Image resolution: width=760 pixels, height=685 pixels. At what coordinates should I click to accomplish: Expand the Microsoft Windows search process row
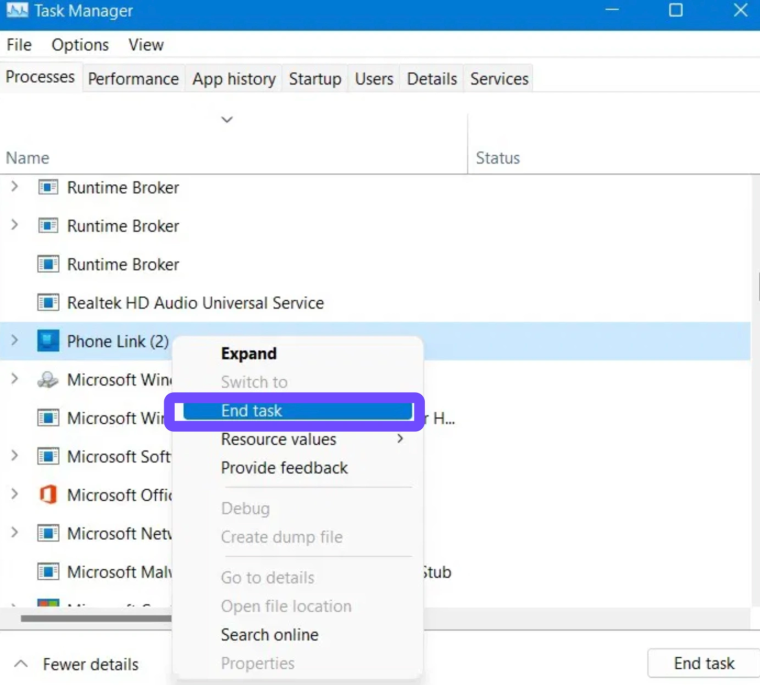[15, 379]
